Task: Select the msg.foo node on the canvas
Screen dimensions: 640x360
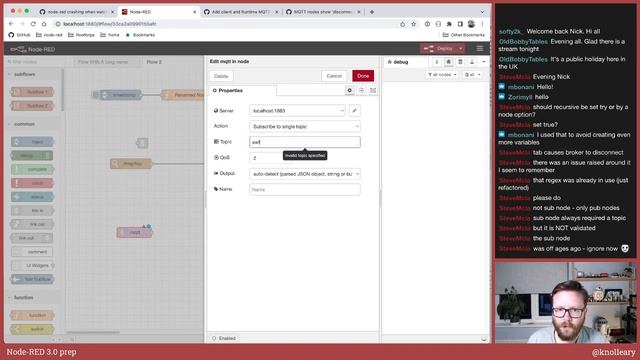Action: (x=131, y=164)
